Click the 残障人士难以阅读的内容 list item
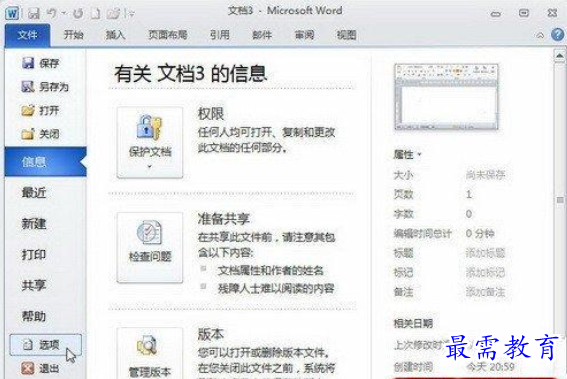 click(x=276, y=289)
